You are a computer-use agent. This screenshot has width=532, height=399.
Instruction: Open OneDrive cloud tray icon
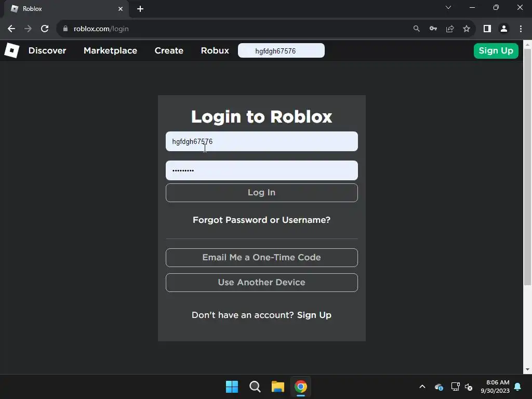coord(438,387)
